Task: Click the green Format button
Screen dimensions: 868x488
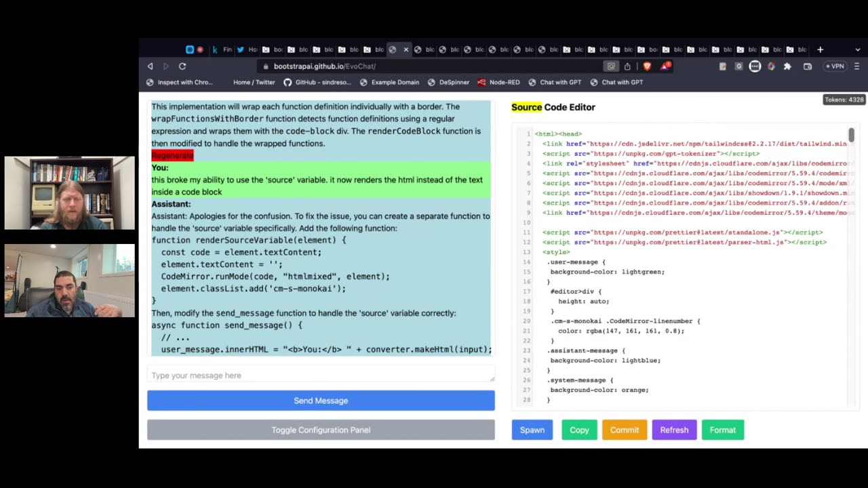Action: click(x=723, y=430)
